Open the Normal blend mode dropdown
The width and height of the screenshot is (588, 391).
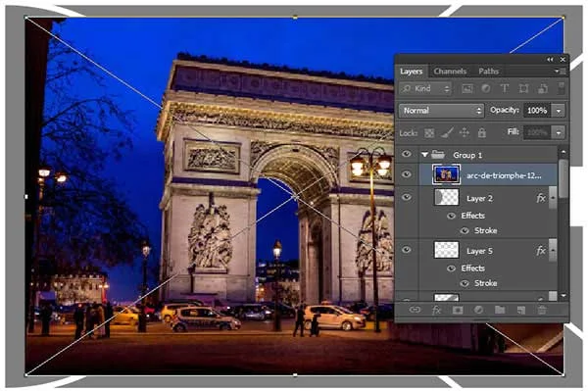click(441, 111)
